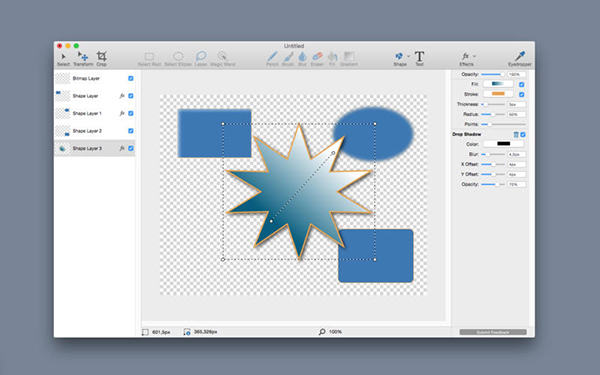Open the Drop Shadow black color swatch
The height and width of the screenshot is (375, 600).
point(503,144)
